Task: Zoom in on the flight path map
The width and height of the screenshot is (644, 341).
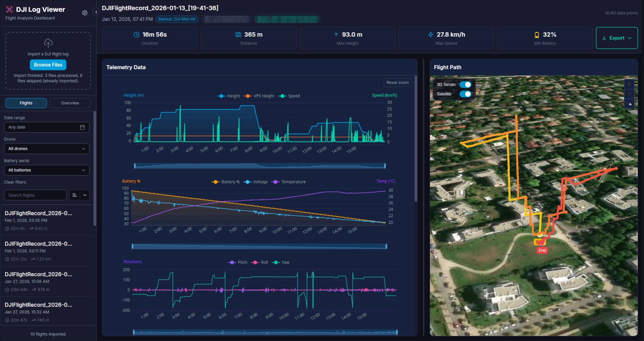Action: [629, 84]
